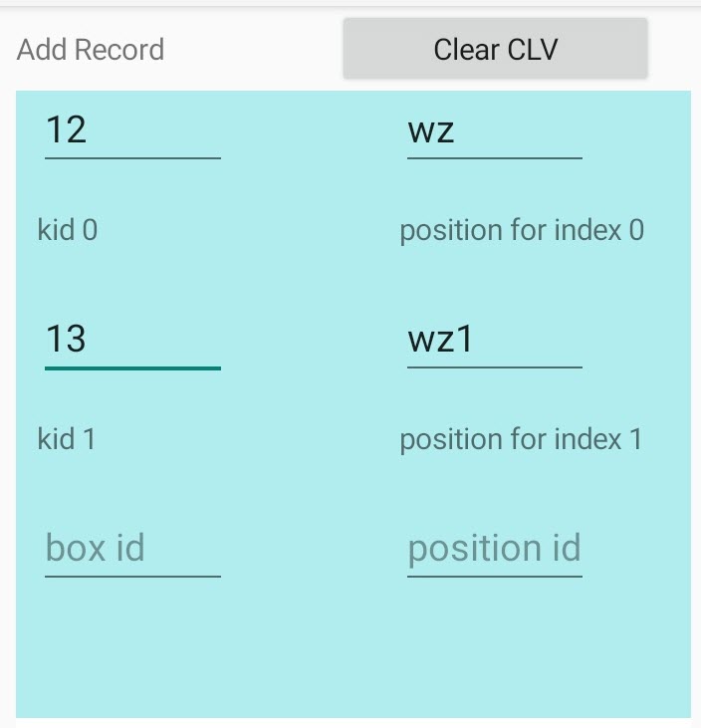Tap the position id placeholder text

coord(494,549)
